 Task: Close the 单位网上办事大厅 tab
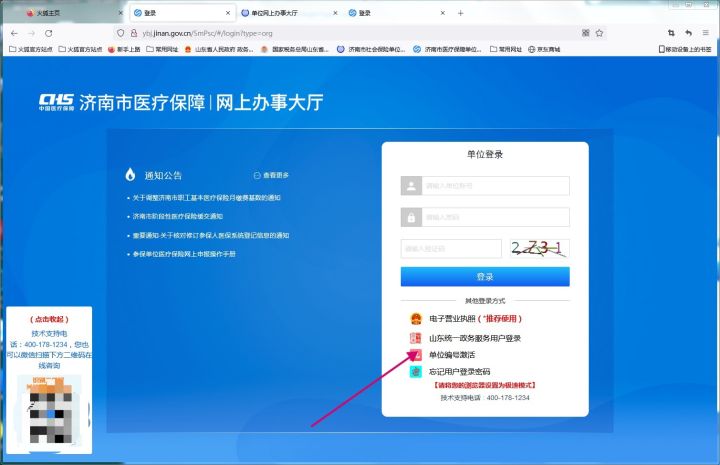pos(335,13)
